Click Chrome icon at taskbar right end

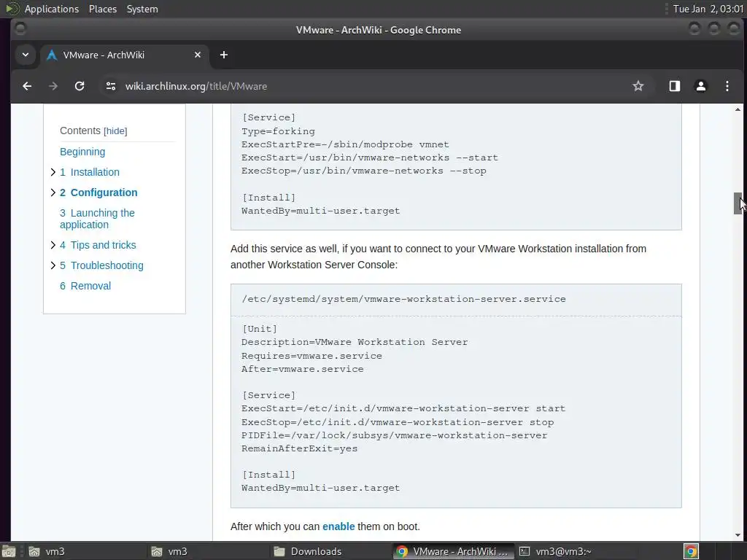(691, 551)
